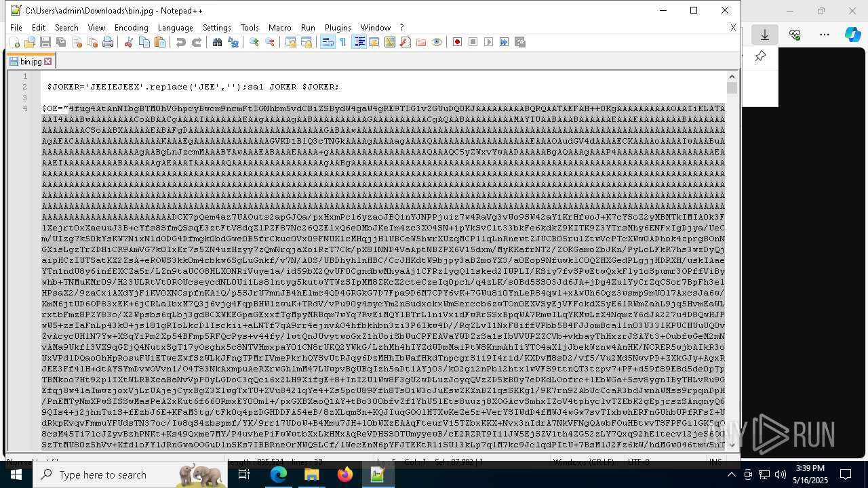Screen dimensions: 868x488
Task: Zoom in on the editor text
Action: 254,42
